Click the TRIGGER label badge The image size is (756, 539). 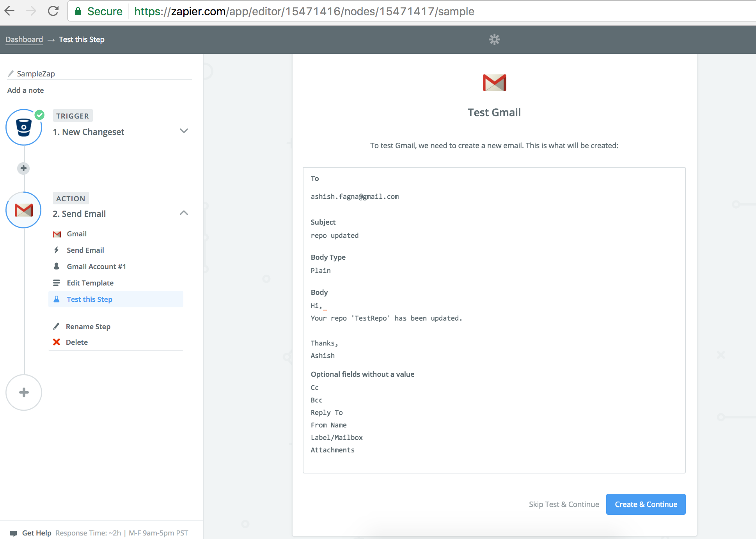click(73, 116)
